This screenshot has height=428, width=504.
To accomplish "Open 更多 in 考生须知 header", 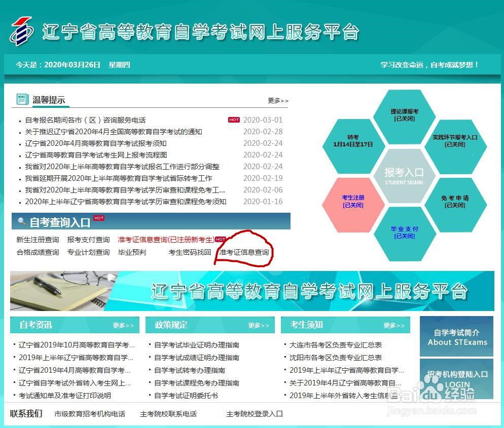I will pyautogui.click(x=394, y=326).
